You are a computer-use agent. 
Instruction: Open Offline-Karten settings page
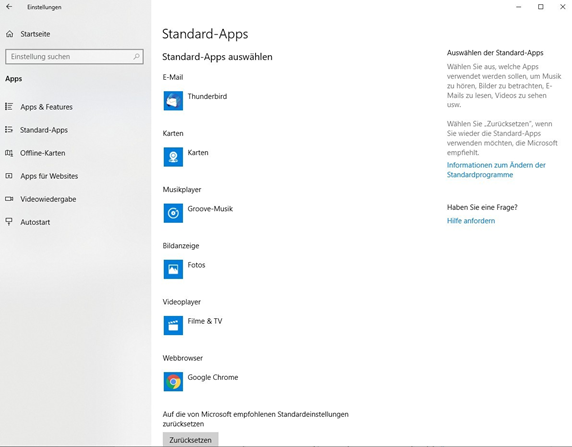pyautogui.click(x=43, y=153)
